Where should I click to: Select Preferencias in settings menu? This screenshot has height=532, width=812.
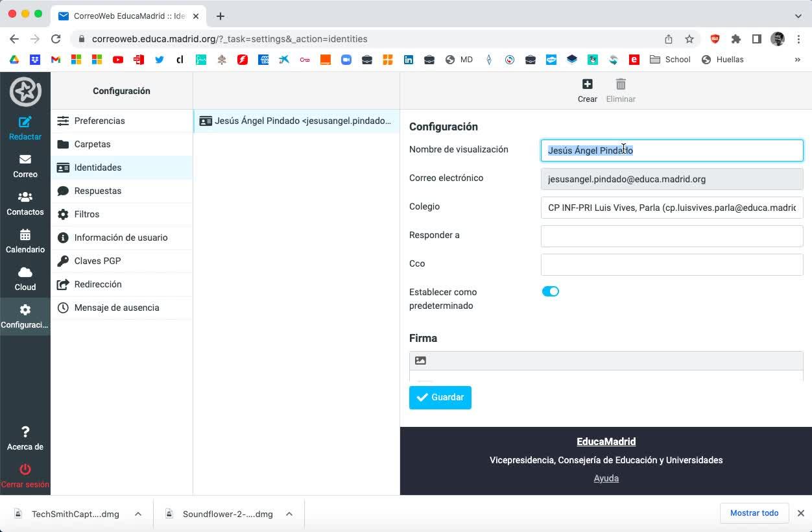(x=99, y=121)
